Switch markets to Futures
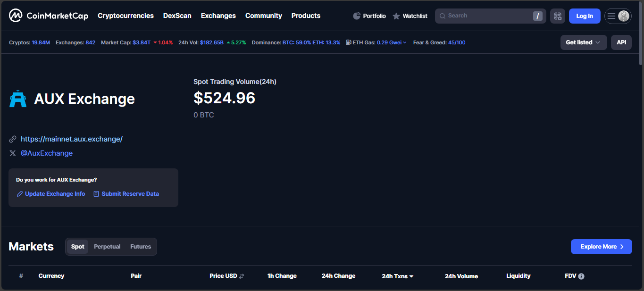This screenshot has width=644, height=291. [x=141, y=247]
